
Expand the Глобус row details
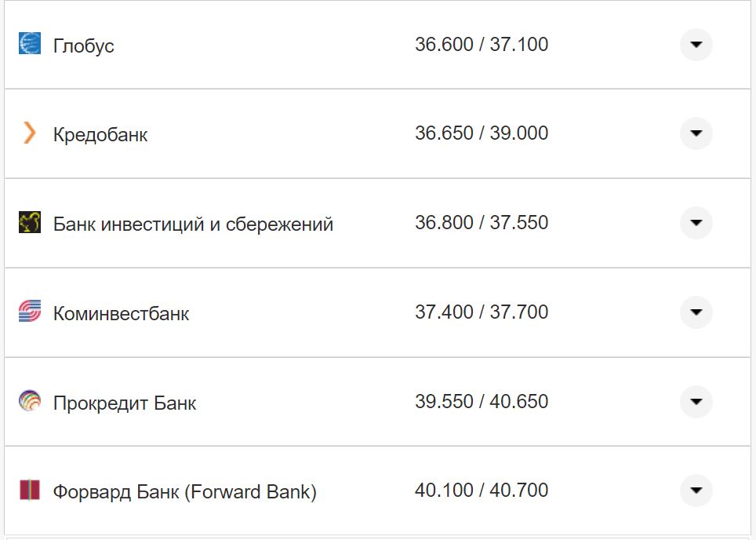click(696, 45)
